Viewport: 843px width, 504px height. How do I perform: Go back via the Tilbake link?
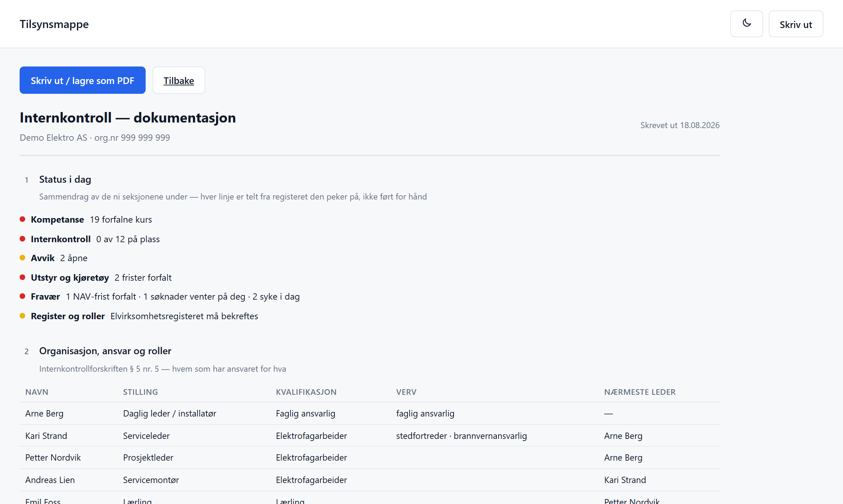[179, 80]
